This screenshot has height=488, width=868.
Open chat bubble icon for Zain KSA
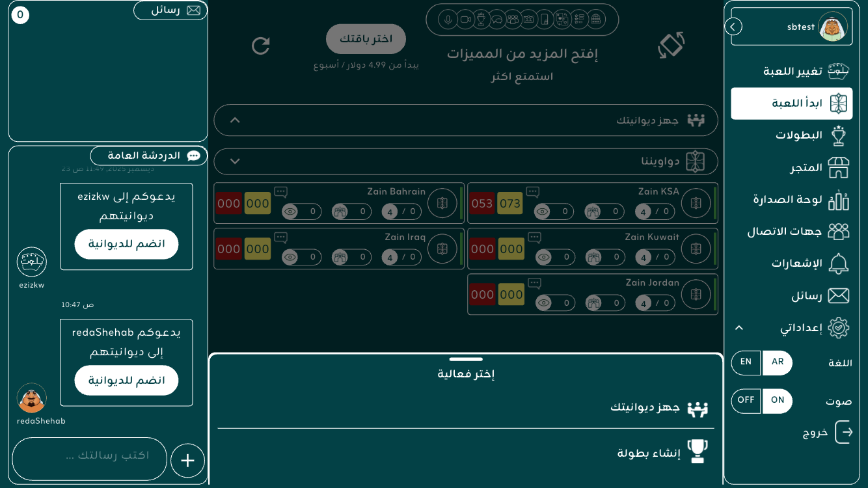[533, 192]
